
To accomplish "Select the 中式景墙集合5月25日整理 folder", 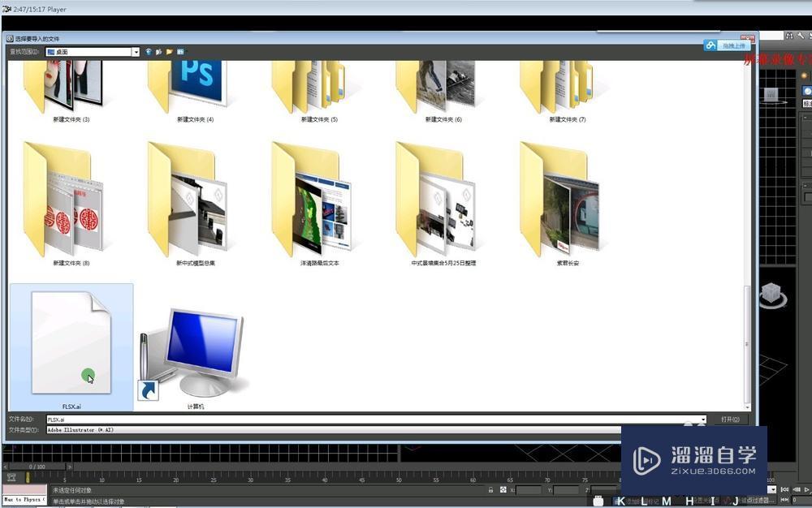I will click(x=443, y=204).
